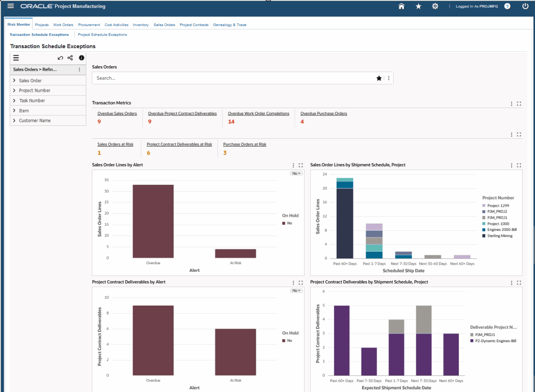
Task: Open Sales Orders > Refin... options menu
Action: point(80,69)
